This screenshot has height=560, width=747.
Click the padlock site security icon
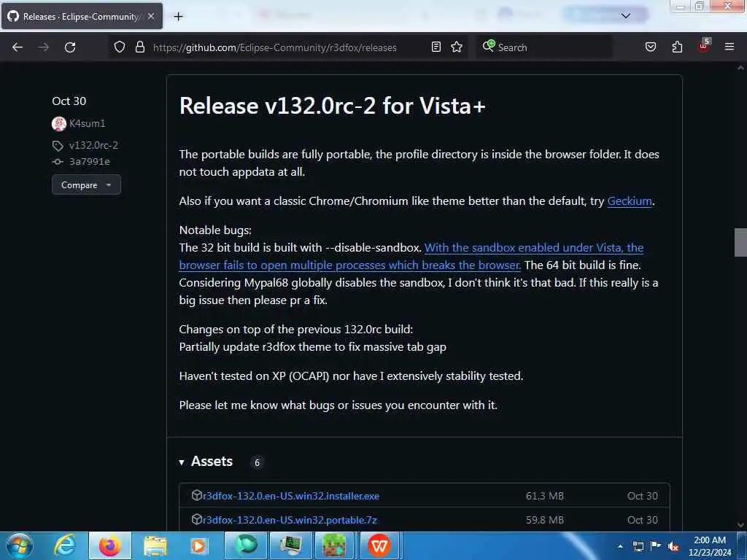pos(139,47)
